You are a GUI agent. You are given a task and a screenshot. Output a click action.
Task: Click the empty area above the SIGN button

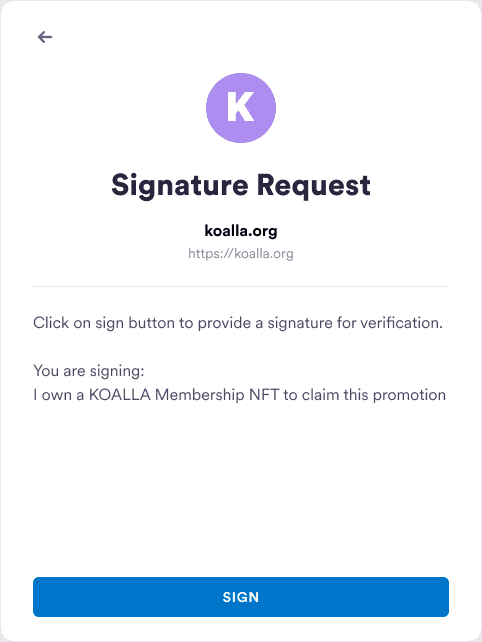coord(241,491)
